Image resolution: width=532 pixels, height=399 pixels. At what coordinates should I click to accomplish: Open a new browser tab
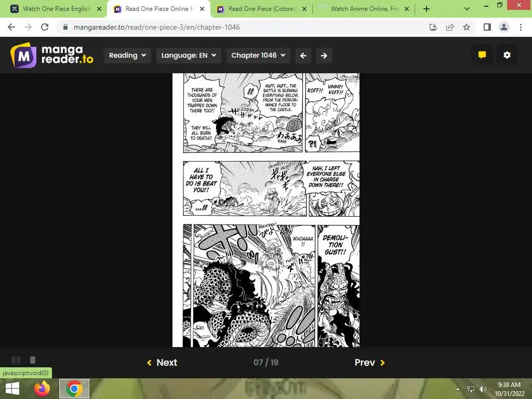427,9
